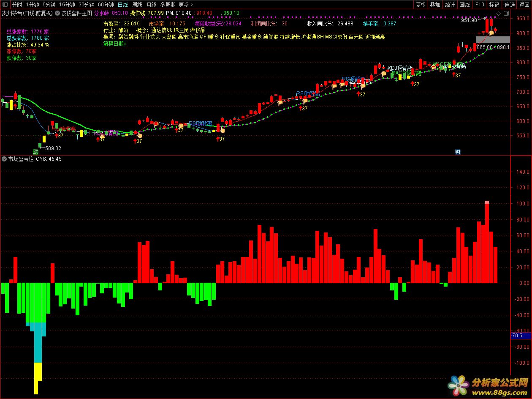Click the CYS: 45.49 value
Viewport: 532px width, 399px height.
click(49, 159)
